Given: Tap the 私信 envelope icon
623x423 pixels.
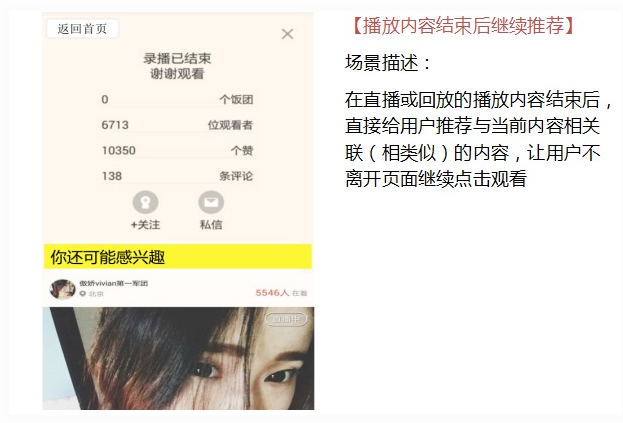Looking at the screenshot, I should coord(211,202).
